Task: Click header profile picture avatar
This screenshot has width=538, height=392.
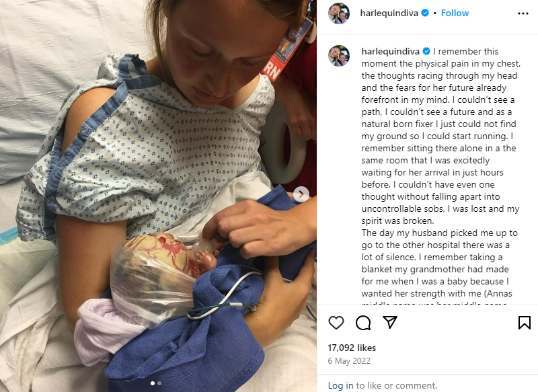Action: 339,13
